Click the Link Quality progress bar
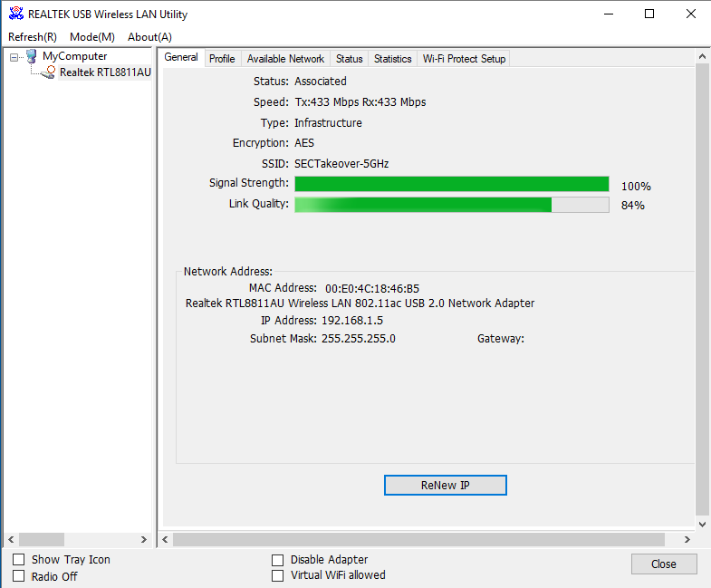 pyautogui.click(x=452, y=205)
